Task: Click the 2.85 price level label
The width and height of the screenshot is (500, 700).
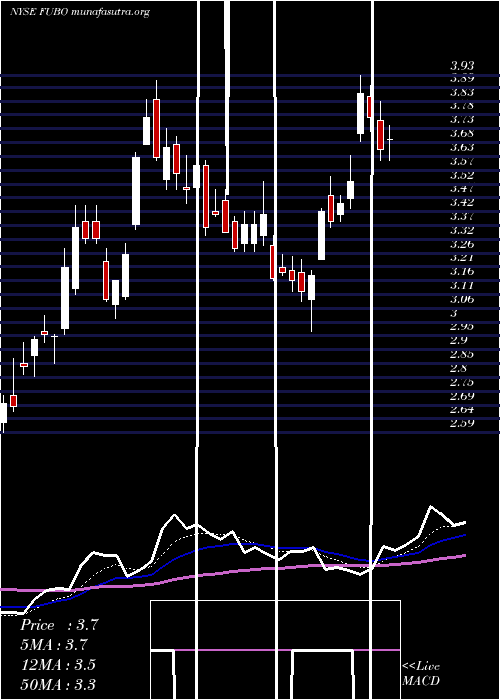Action: tap(462, 355)
